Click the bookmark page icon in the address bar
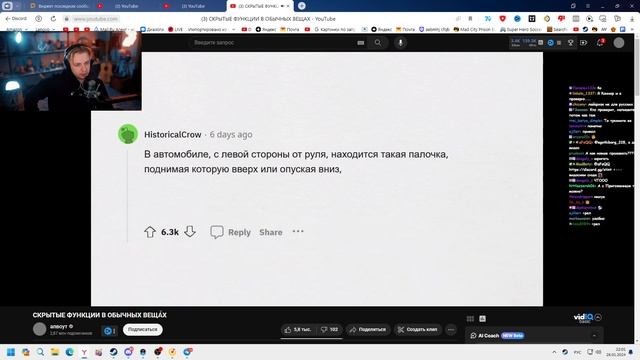 tap(470, 18)
